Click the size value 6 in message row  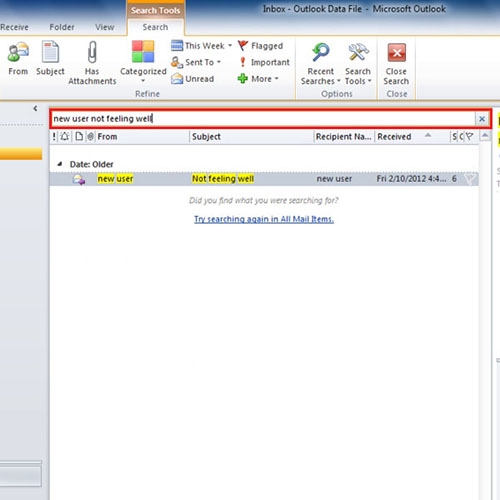[x=454, y=179]
